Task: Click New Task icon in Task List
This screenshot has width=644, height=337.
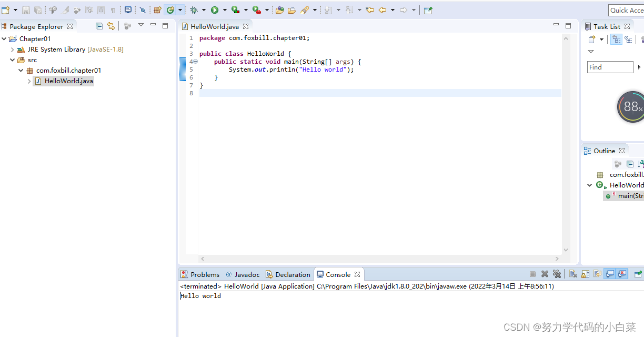Action: 592,39
